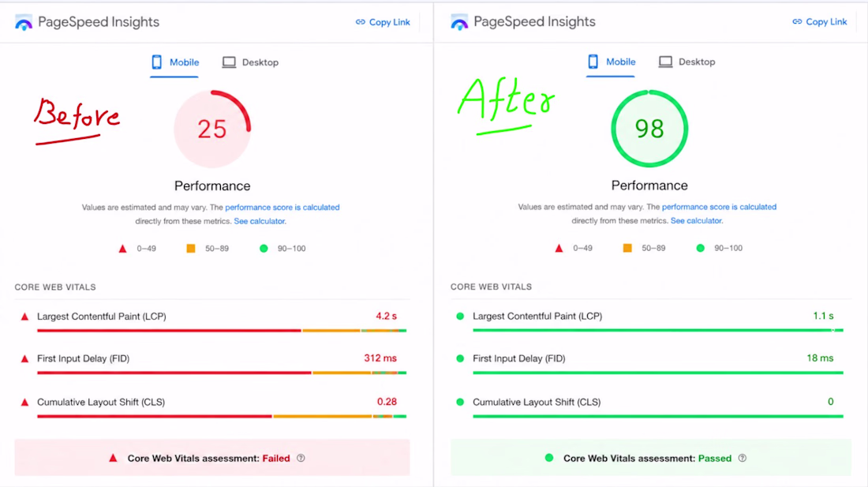Click the Performance heading in After panel
The height and width of the screenshot is (487, 868).
pyautogui.click(x=649, y=185)
